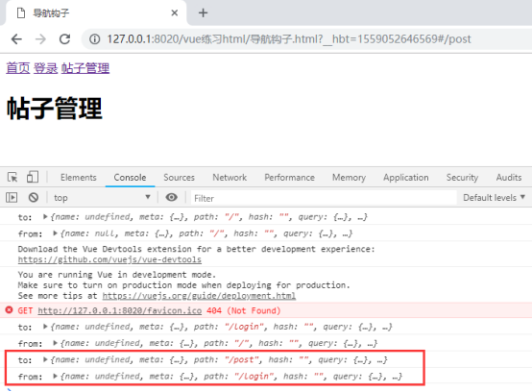532x392 pixels.
Task: Select 'You are running Vue in development mode.' text
Action: coord(117,275)
